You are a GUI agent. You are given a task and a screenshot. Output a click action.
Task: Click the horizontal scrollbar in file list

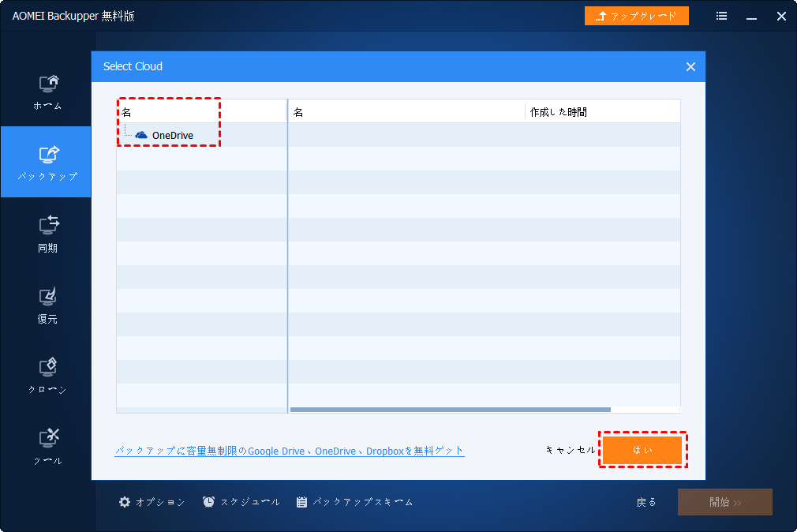point(451,410)
